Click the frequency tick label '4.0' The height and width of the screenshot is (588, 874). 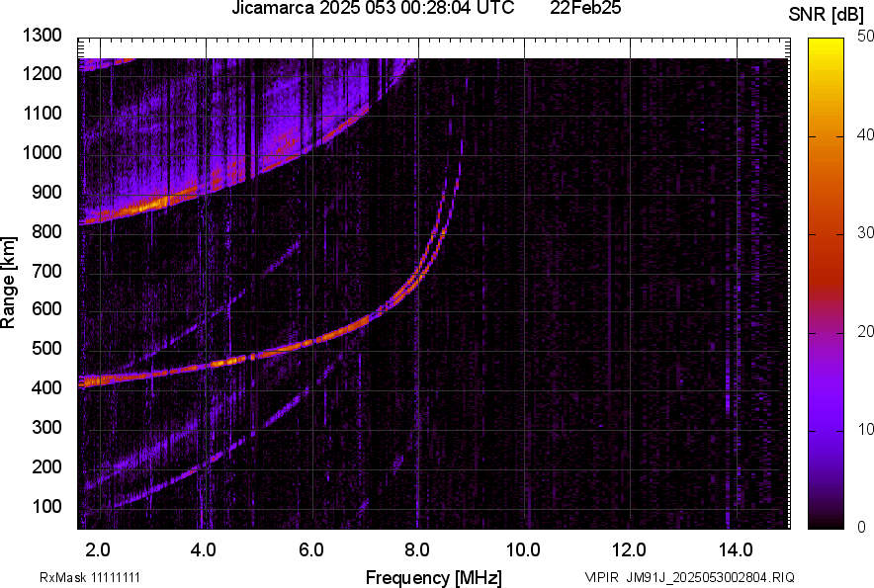point(204,550)
